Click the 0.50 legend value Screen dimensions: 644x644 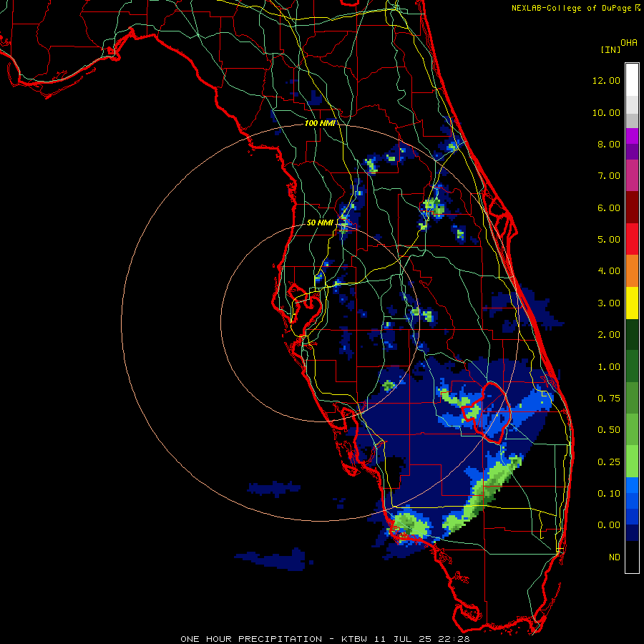[x=609, y=430]
